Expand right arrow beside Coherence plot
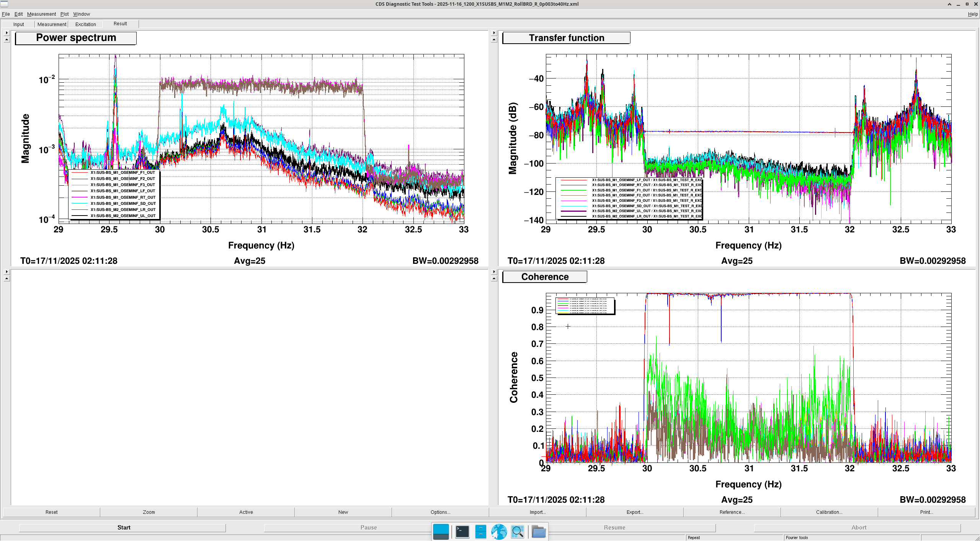This screenshot has width=980, height=541. pos(494,272)
